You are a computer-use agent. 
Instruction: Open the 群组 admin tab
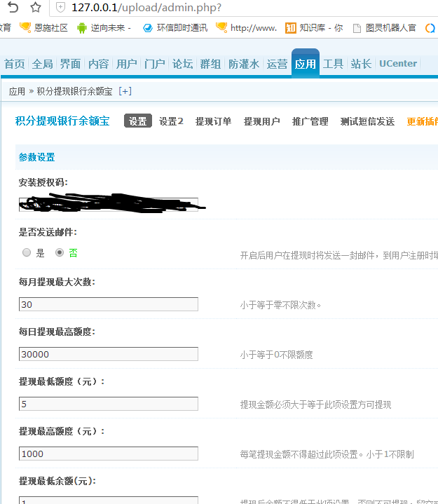[x=210, y=64]
